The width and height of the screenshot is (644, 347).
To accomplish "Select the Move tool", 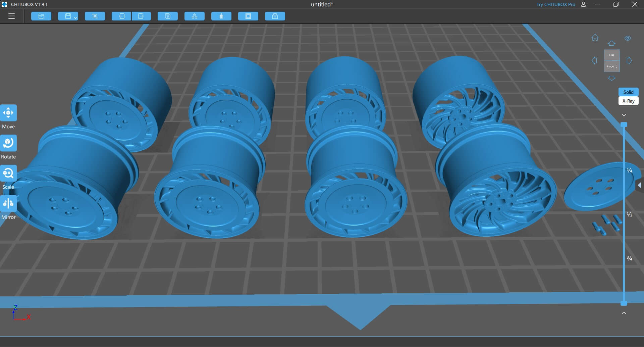I will (8, 113).
